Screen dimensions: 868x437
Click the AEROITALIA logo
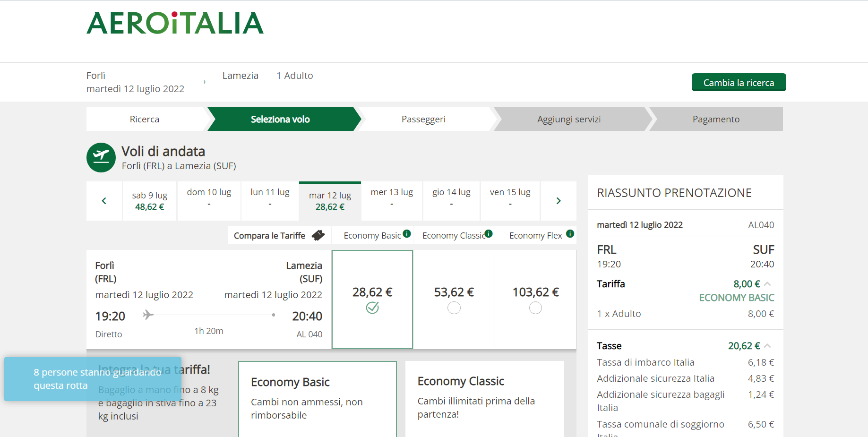point(175,23)
